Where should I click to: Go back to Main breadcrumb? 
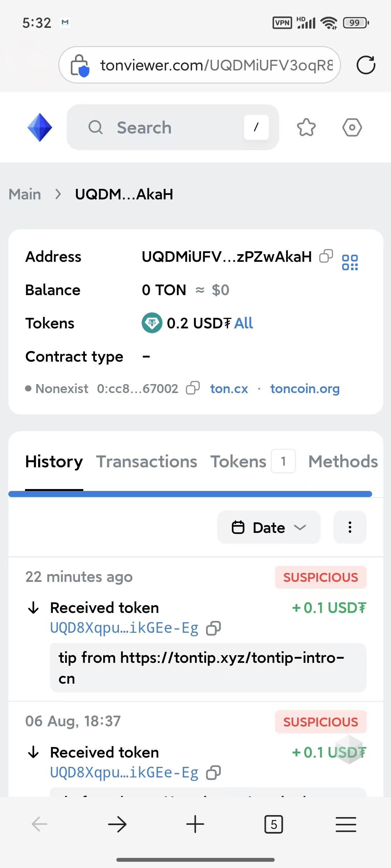tap(25, 194)
